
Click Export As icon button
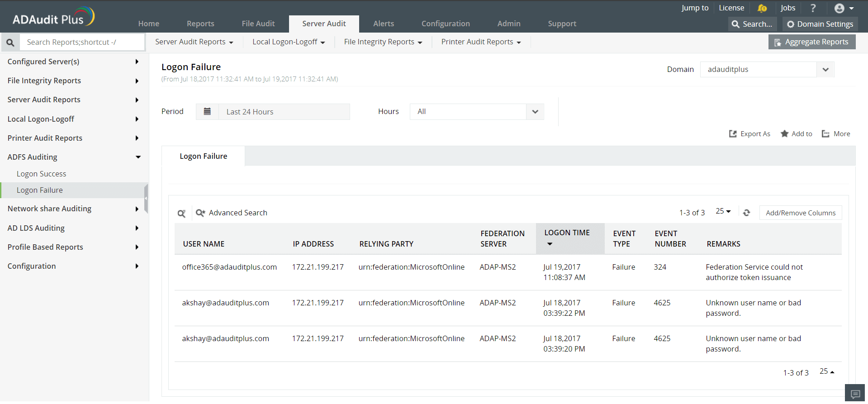pyautogui.click(x=749, y=134)
